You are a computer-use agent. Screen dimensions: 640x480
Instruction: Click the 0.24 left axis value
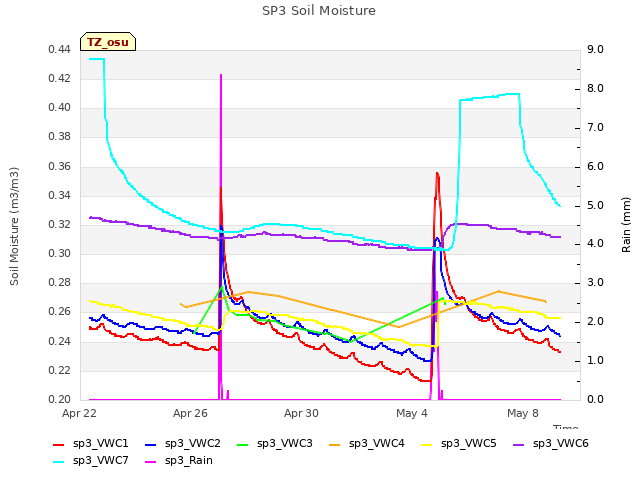60,342
